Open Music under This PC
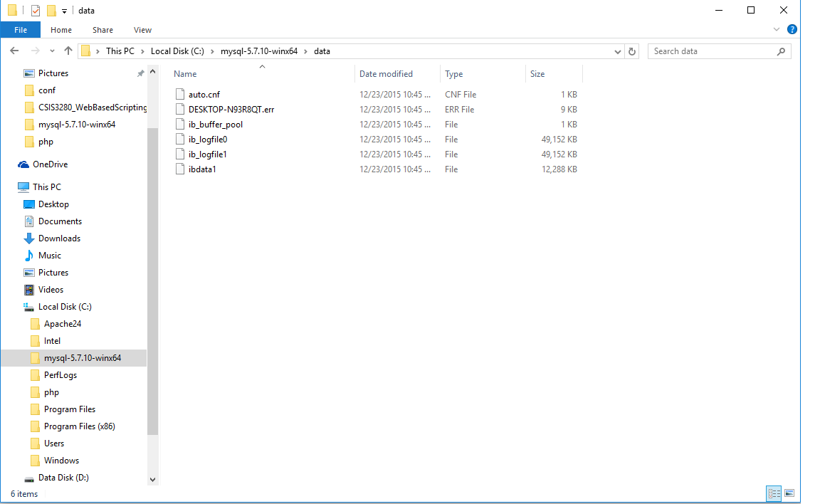The height and width of the screenshot is (504, 820). click(x=50, y=256)
